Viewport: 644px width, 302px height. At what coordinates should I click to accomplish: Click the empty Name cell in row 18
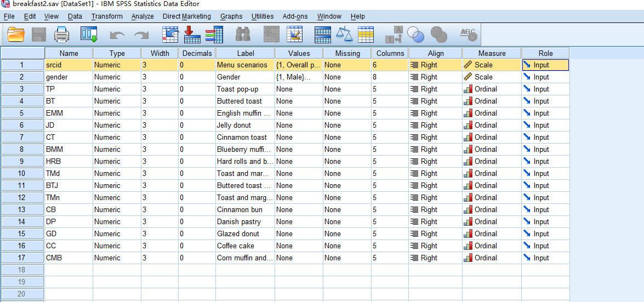pos(69,270)
